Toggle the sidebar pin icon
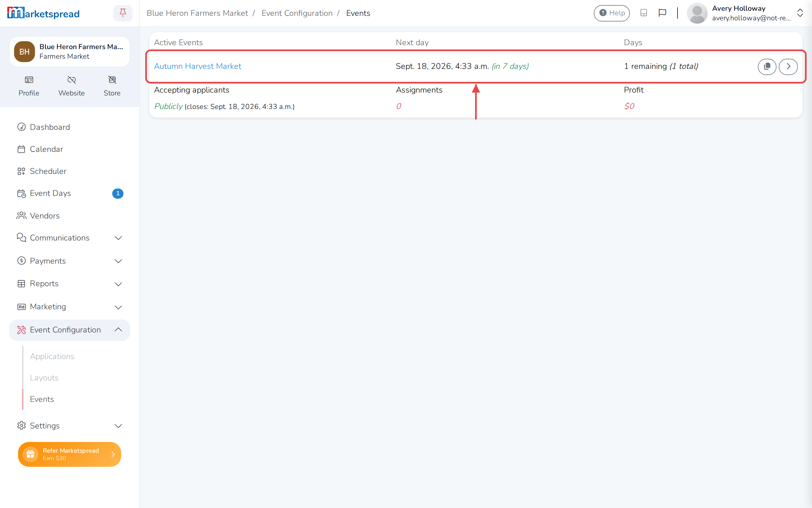This screenshot has width=812, height=508. (x=123, y=13)
